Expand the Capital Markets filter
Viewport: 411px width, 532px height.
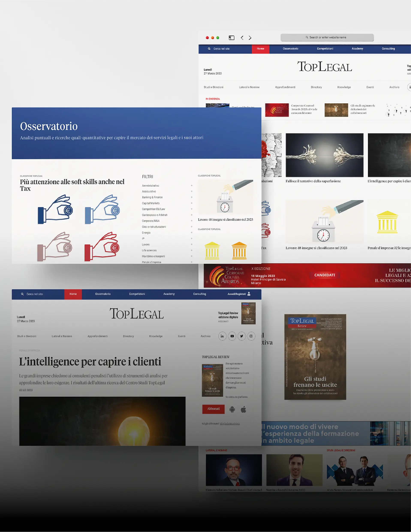point(192,203)
